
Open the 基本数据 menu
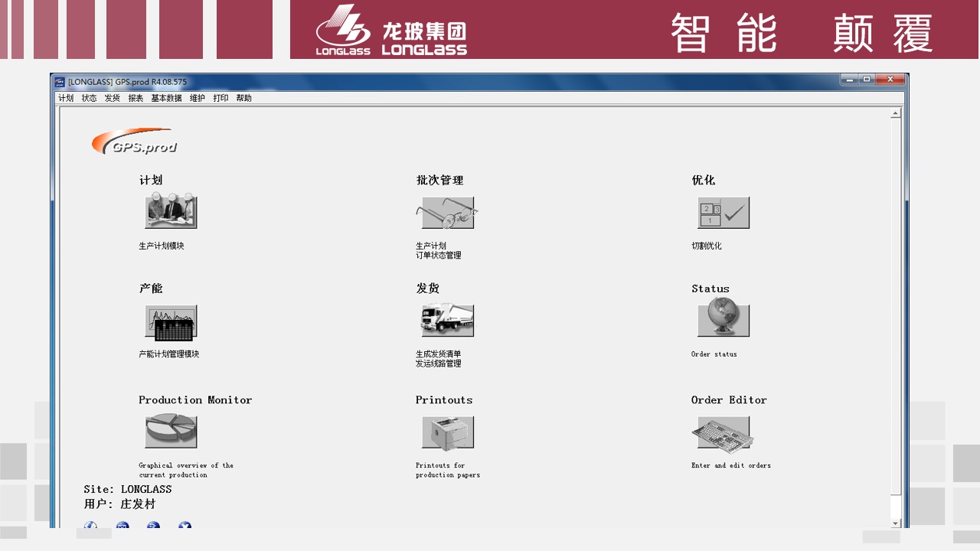coord(166,98)
